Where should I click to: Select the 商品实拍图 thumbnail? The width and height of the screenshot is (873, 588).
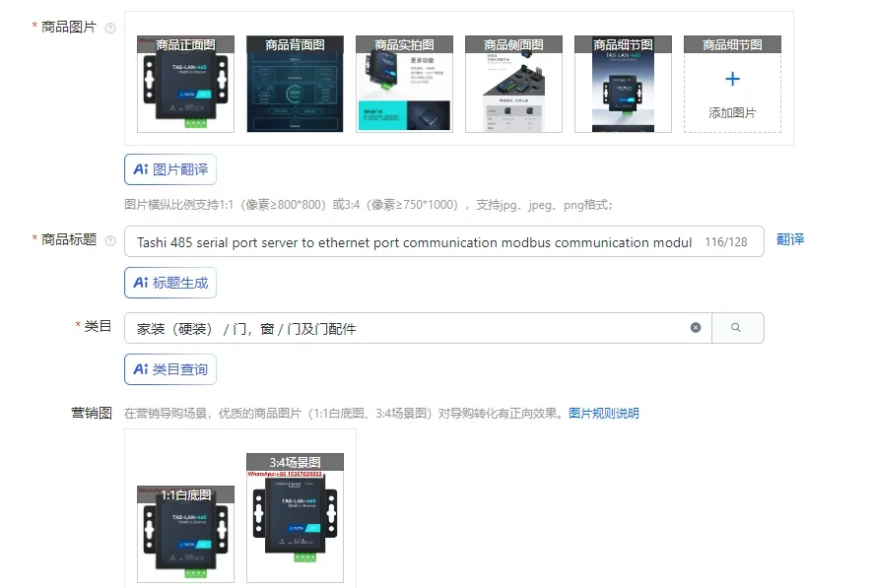pos(404,84)
